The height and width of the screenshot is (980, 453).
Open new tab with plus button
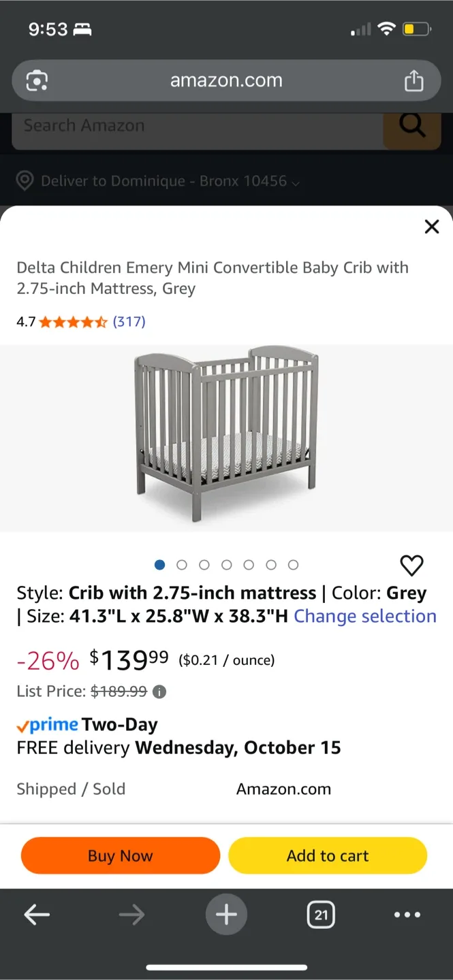tap(226, 915)
